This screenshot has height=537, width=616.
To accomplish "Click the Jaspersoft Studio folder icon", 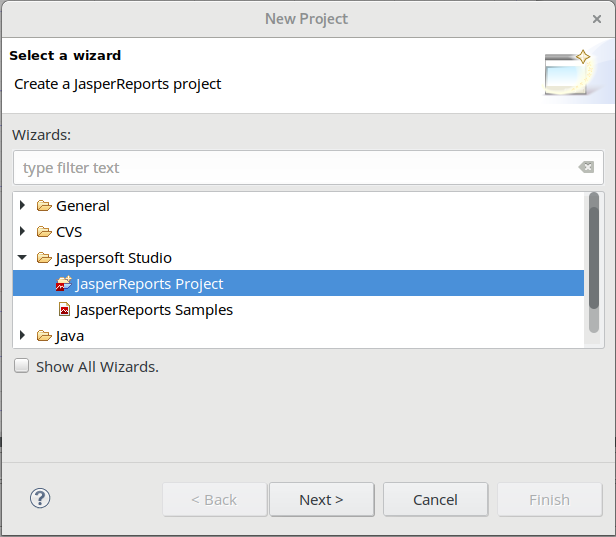I will click(44, 258).
